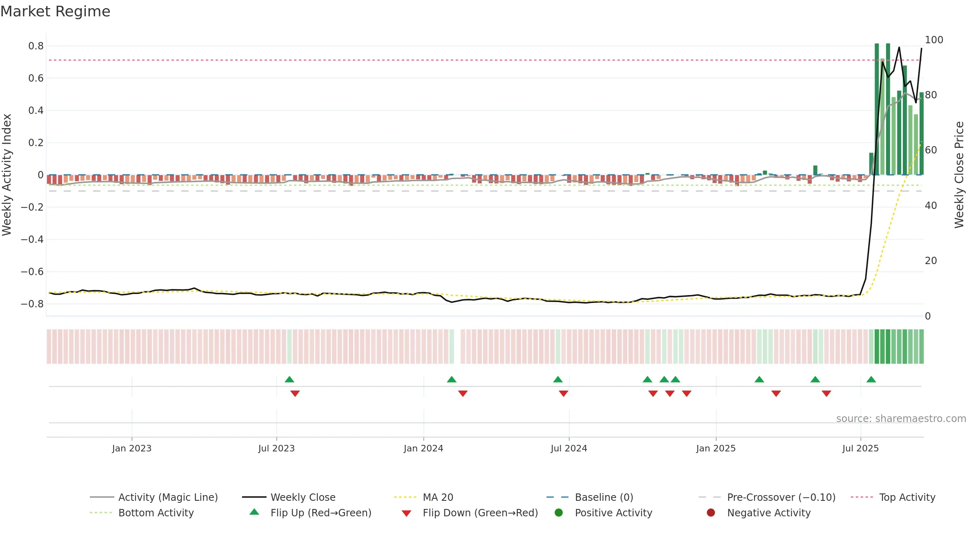Select last of three clustered green triangles, late 2024
Viewport: 980px width, 551px height.
click(x=675, y=380)
